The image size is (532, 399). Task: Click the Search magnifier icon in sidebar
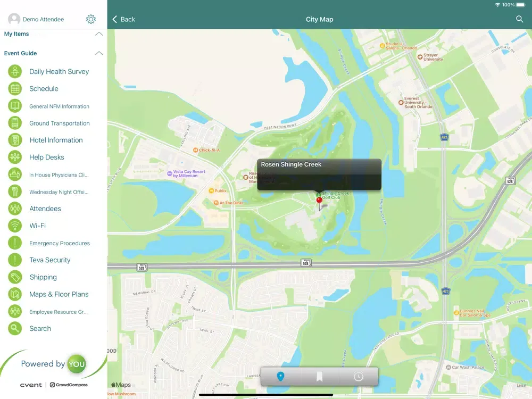15,328
